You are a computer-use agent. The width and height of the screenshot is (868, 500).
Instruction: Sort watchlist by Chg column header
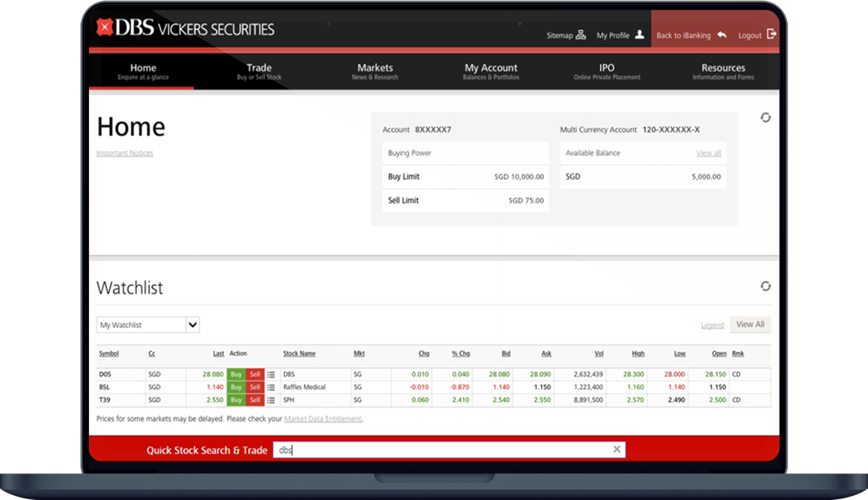[x=424, y=353]
